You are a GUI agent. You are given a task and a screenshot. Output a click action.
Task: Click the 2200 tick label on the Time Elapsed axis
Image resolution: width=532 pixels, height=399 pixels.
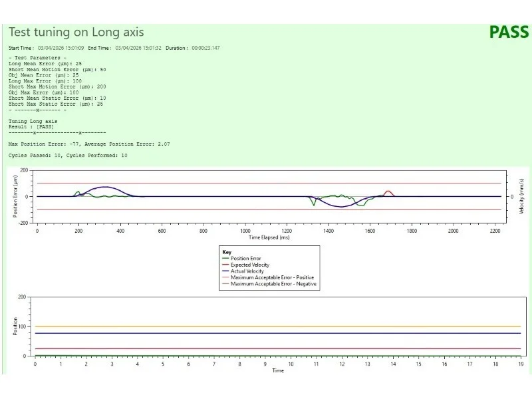pos(495,231)
